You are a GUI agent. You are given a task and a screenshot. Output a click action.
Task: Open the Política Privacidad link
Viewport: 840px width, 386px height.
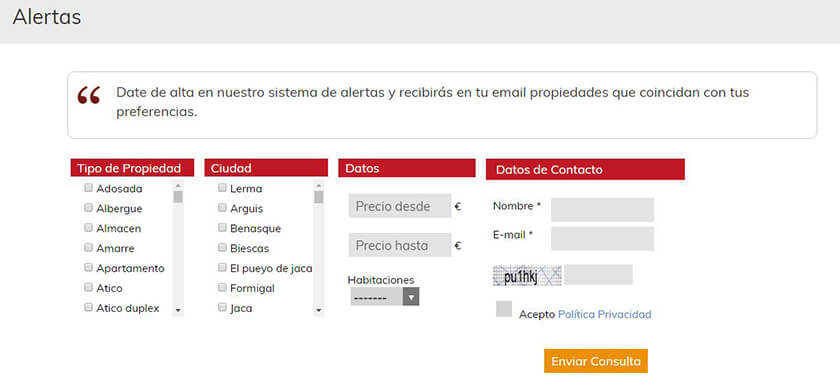[605, 314]
